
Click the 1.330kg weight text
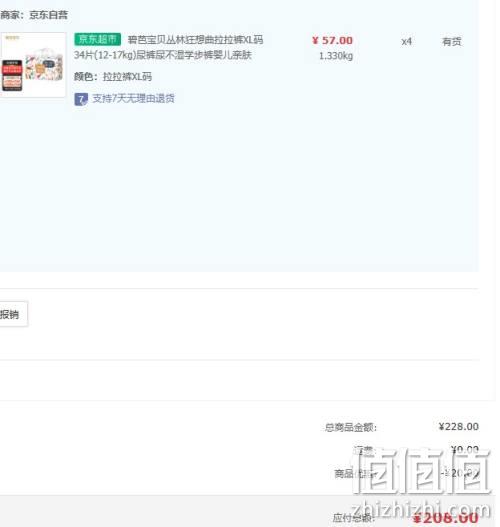click(x=336, y=56)
